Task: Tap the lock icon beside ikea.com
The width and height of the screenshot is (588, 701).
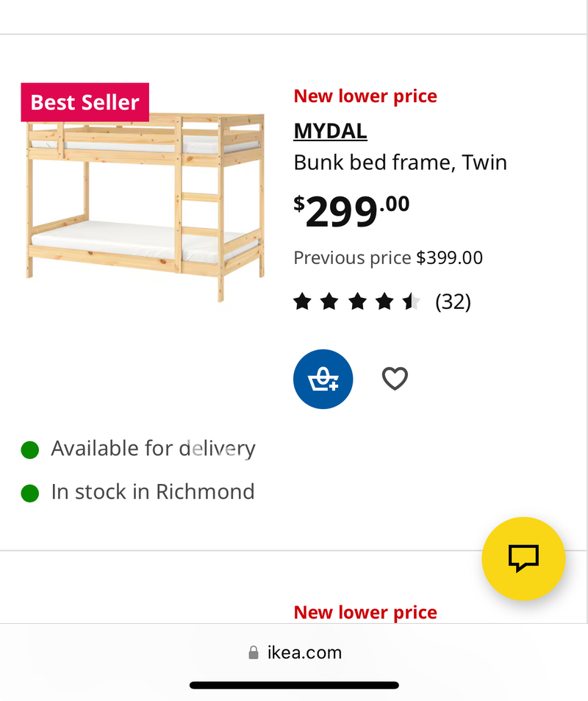Action: (254, 652)
